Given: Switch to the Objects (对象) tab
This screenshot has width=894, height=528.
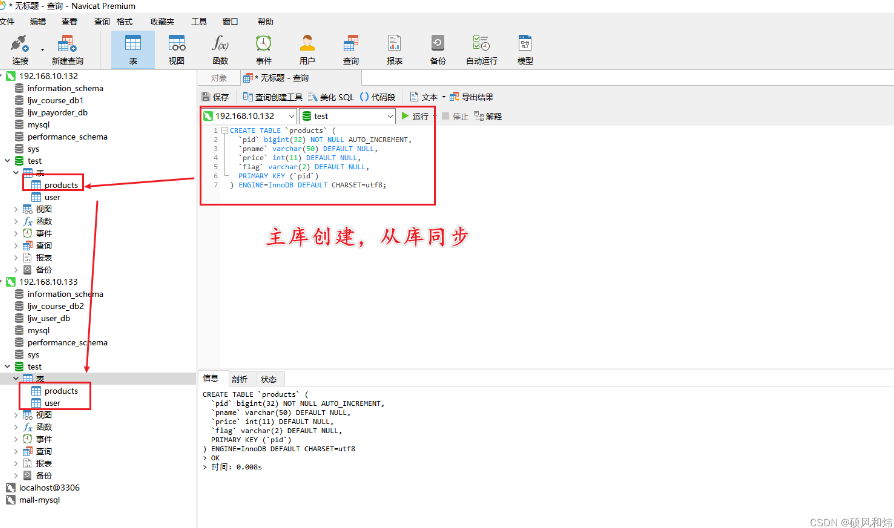Looking at the screenshot, I should [x=219, y=78].
